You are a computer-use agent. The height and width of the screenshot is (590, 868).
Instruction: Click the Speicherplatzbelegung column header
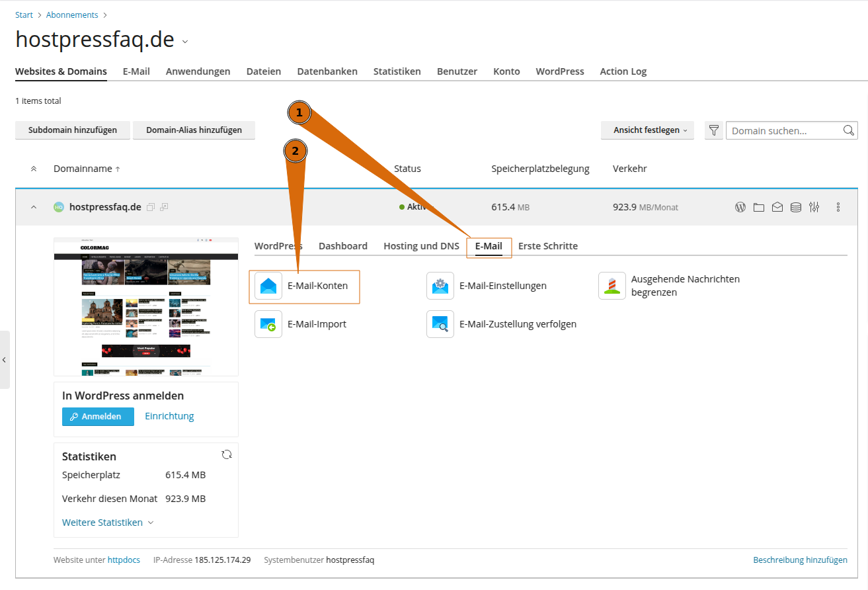pos(540,169)
